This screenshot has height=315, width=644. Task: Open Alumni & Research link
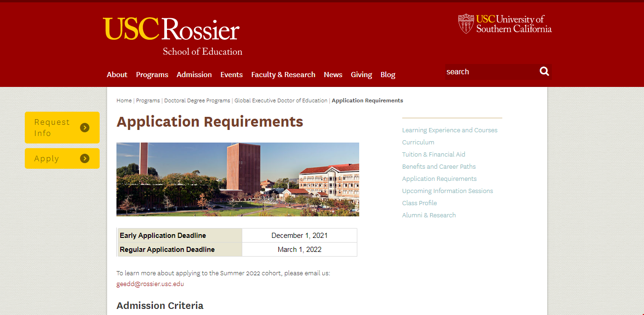pos(429,215)
